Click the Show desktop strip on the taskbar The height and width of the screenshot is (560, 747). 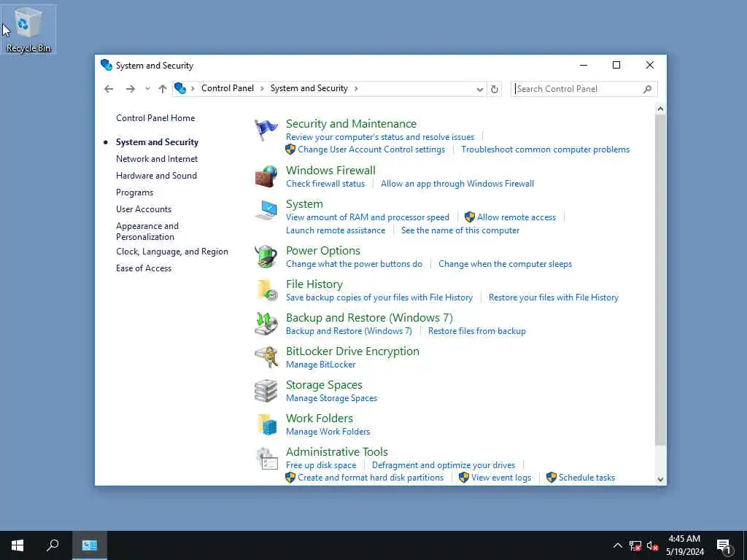745,545
